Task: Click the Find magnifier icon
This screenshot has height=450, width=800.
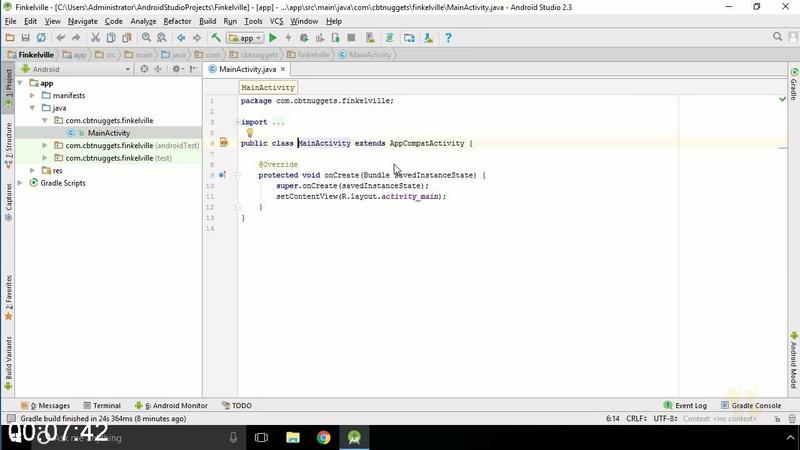Action: coord(146,38)
